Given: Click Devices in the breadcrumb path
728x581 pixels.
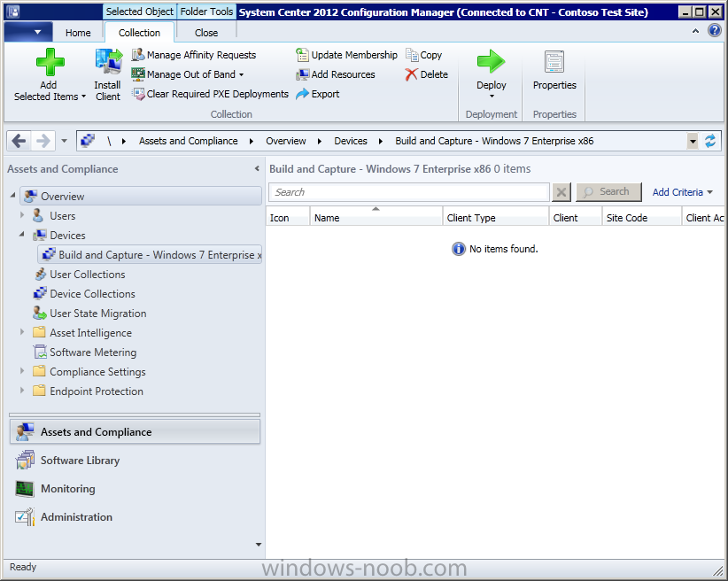Looking at the screenshot, I should point(351,141).
